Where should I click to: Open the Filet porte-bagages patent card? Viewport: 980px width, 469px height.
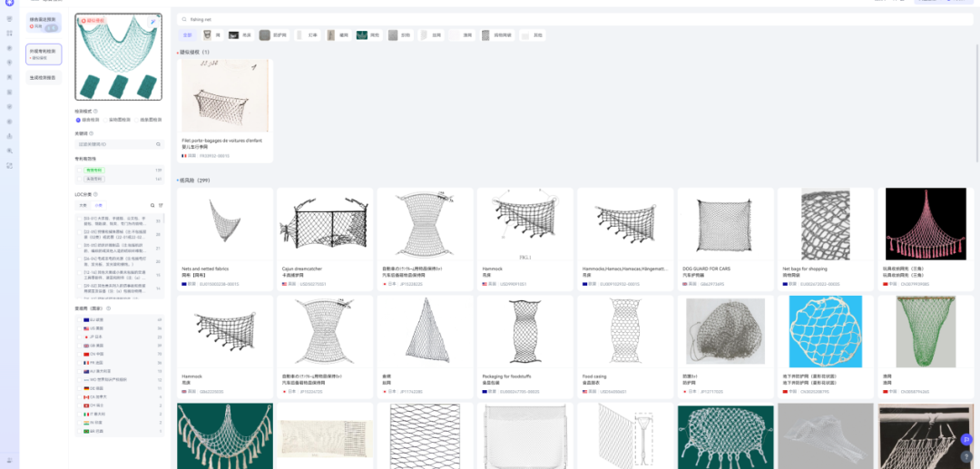(225, 110)
